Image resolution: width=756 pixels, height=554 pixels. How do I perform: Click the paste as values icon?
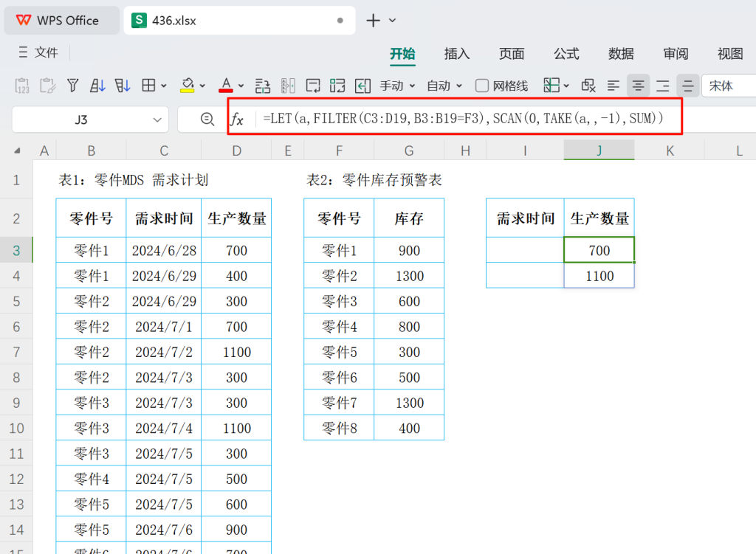[22, 86]
